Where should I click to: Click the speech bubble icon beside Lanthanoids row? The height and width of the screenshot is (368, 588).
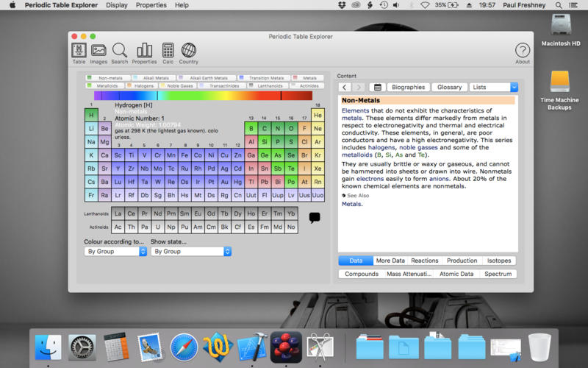click(315, 218)
